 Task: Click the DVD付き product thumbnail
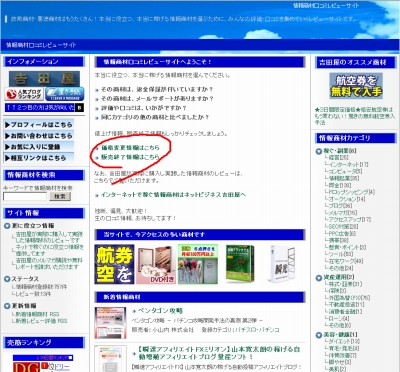coord(156,265)
